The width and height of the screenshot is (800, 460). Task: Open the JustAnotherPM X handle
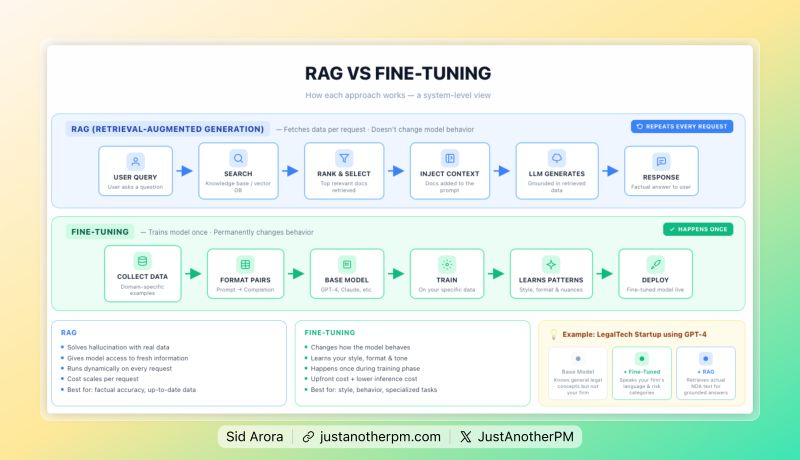[526, 437]
